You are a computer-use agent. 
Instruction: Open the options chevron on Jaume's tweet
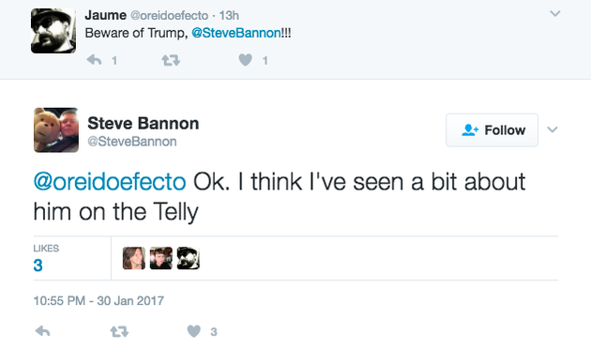pos(554,14)
